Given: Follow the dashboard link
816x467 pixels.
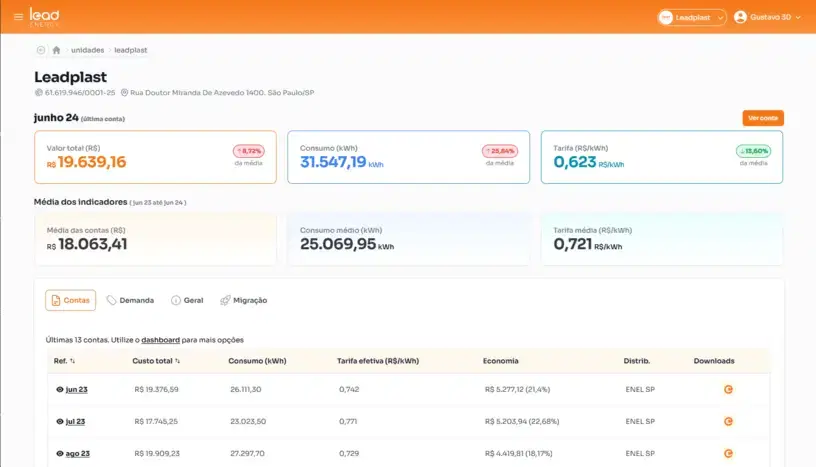Looking at the screenshot, I should [x=160, y=340].
